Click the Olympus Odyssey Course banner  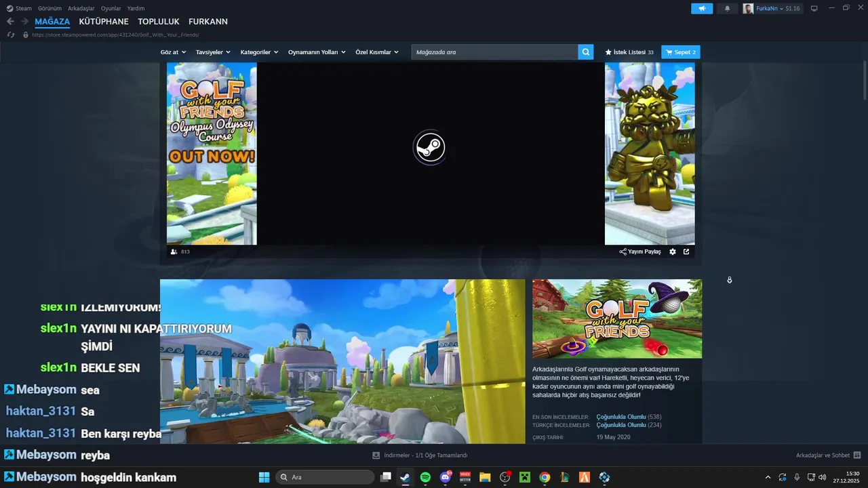point(212,154)
